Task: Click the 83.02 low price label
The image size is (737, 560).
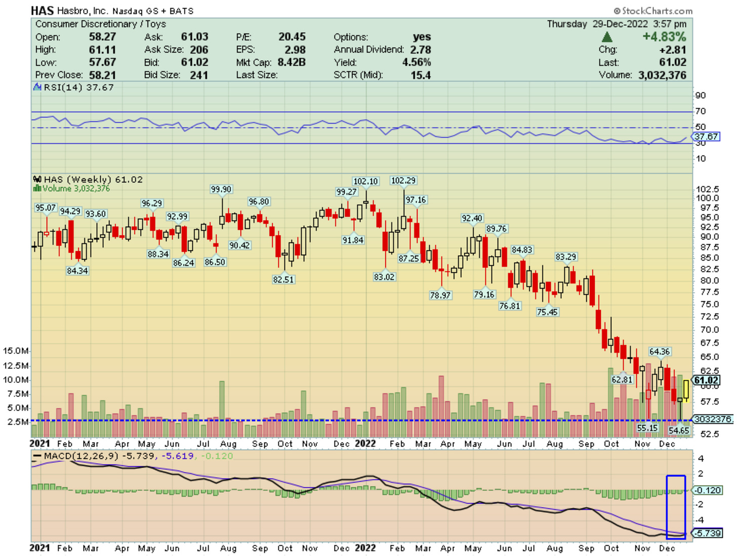Action: point(384,277)
